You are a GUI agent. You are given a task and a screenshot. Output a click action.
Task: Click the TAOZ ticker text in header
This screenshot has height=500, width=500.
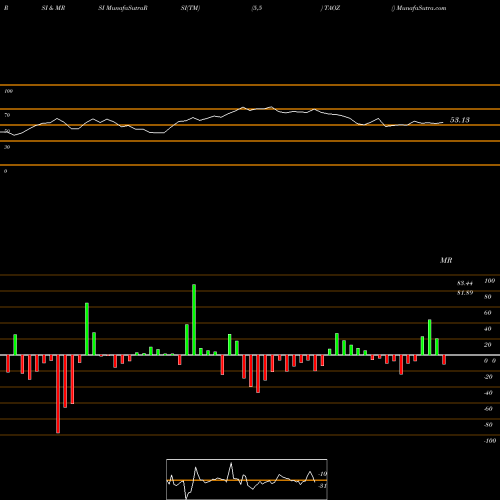point(331,8)
